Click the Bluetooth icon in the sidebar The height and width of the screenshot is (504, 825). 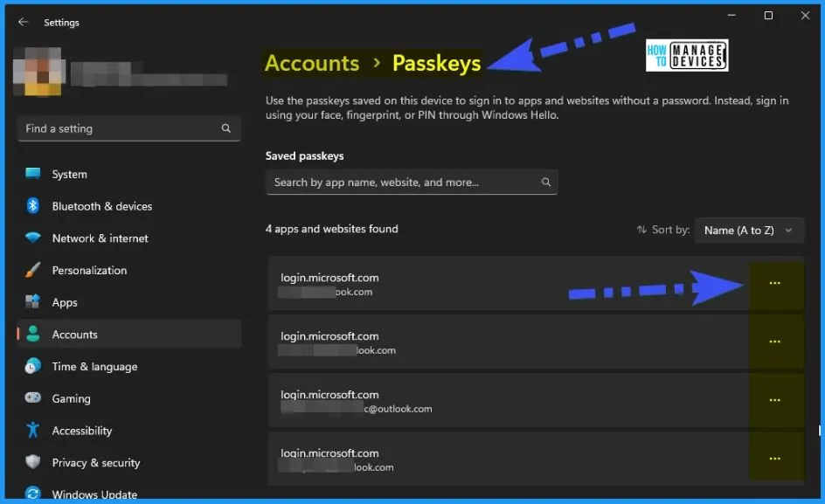(x=32, y=205)
